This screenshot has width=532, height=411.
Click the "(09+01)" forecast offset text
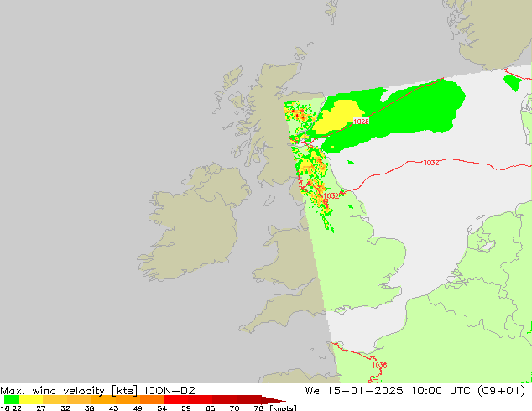coord(501,391)
